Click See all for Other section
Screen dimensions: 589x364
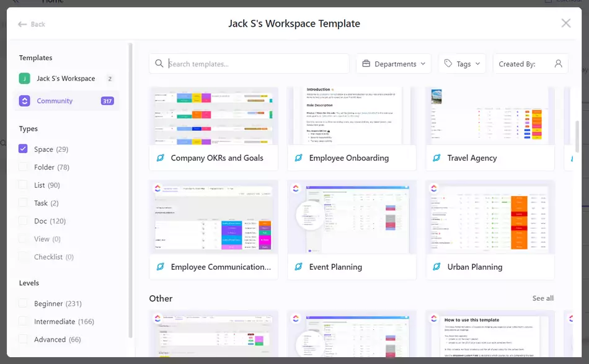[x=542, y=298]
